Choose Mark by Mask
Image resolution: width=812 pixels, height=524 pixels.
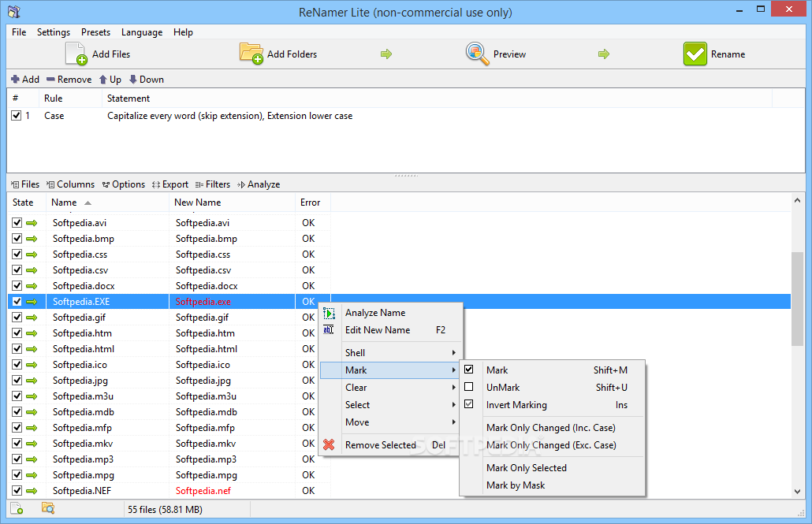tap(553, 485)
